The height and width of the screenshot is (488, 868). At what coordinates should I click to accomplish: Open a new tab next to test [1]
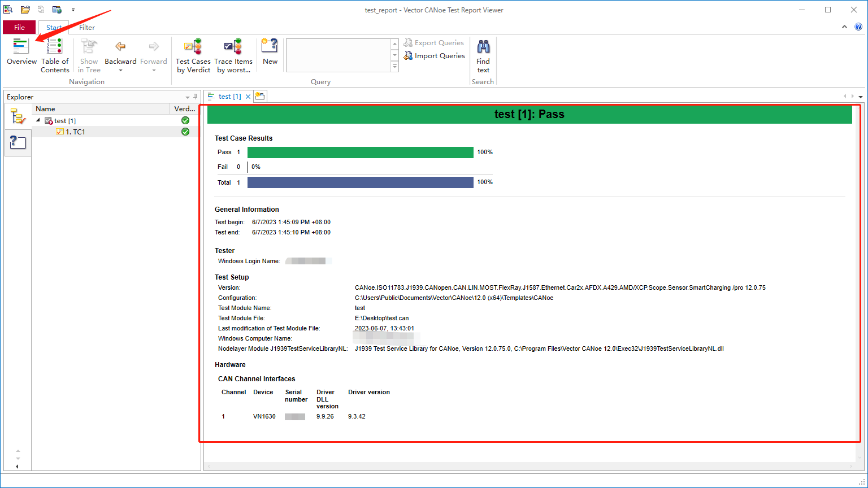[260, 96]
